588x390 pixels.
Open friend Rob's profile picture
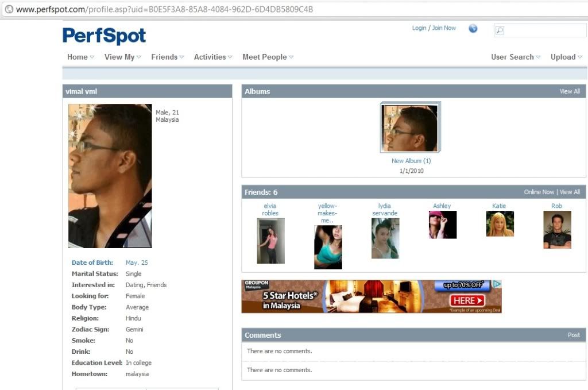pyautogui.click(x=557, y=229)
